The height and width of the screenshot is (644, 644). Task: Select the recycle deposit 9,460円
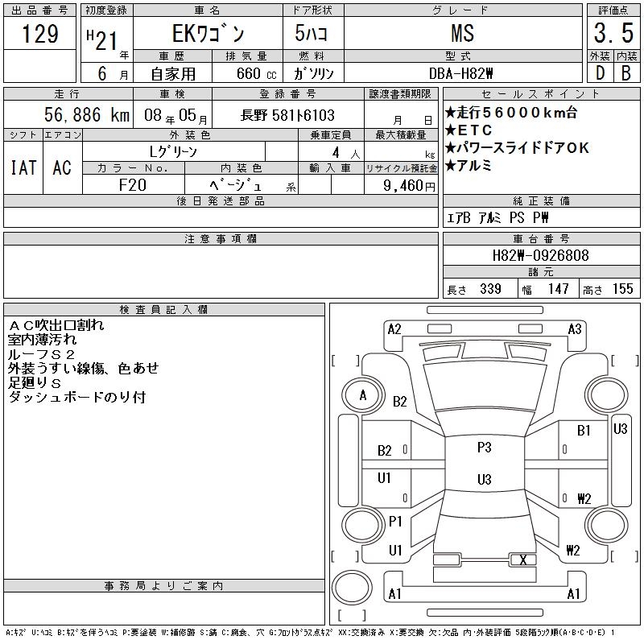(x=409, y=186)
